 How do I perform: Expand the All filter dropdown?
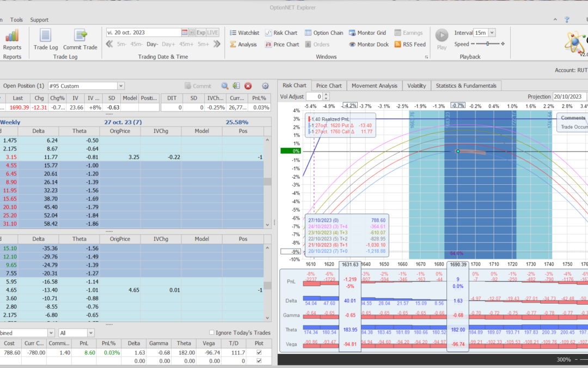[x=90, y=333]
